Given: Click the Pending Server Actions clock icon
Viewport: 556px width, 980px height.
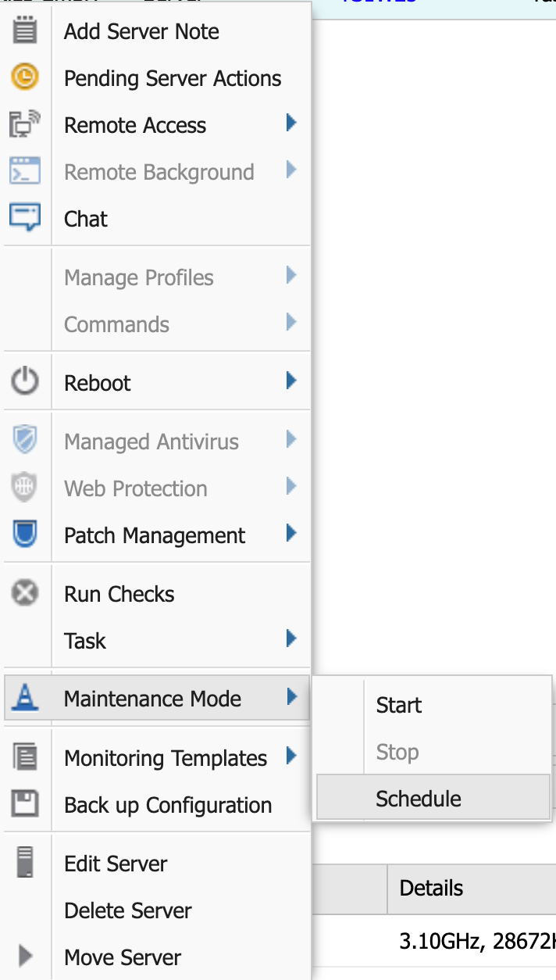Looking at the screenshot, I should click(25, 77).
